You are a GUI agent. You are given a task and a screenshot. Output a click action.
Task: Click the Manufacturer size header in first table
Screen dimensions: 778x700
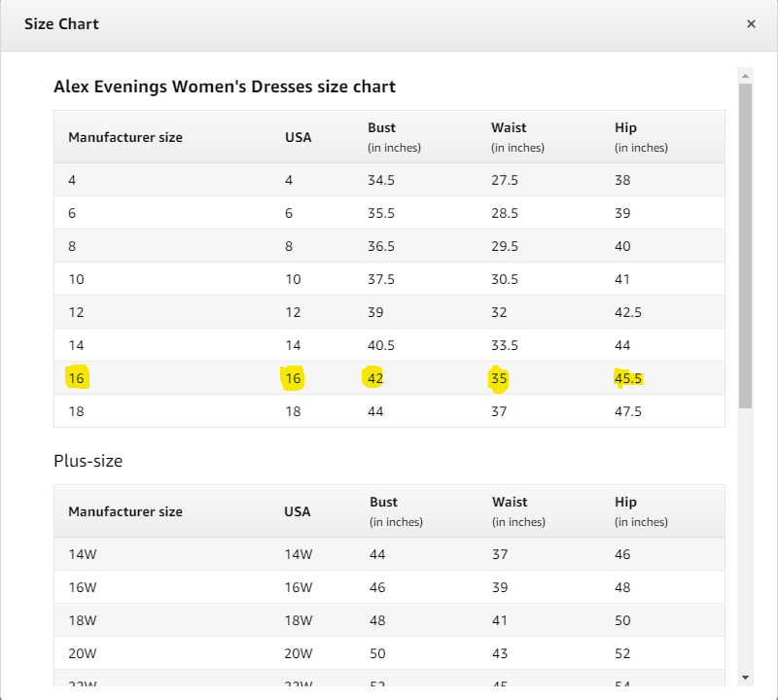coord(125,137)
